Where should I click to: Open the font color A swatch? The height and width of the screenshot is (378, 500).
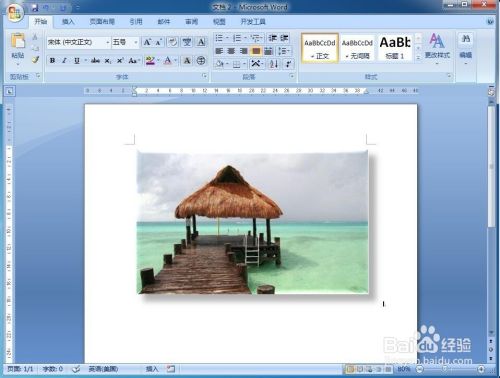168,61
